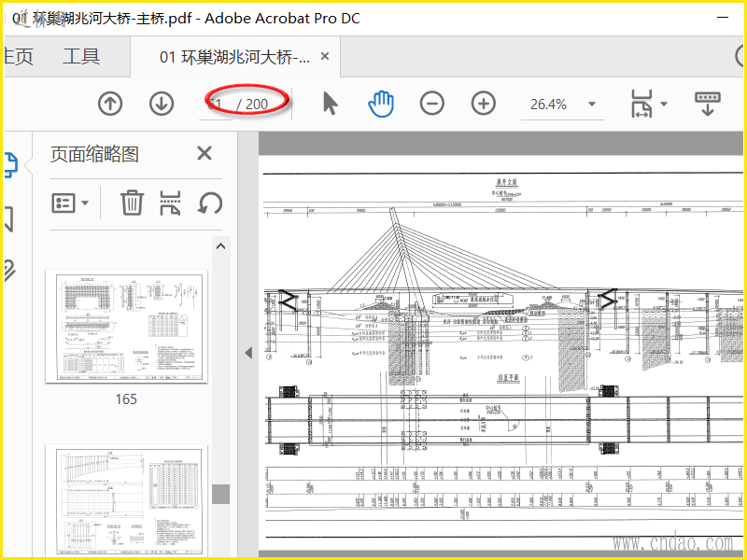The height and width of the screenshot is (560, 747).
Task: Click the thumbnail panel page layout icon
Action: pos(170,203)
